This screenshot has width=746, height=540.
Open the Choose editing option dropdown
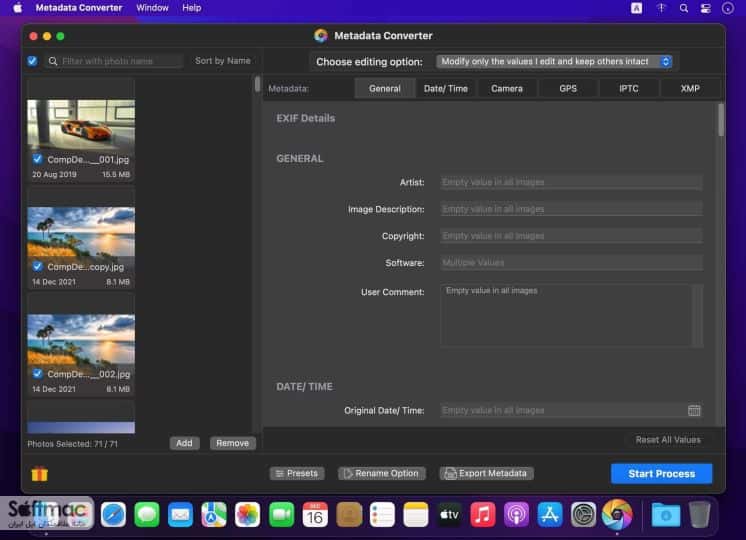(554, 61)
